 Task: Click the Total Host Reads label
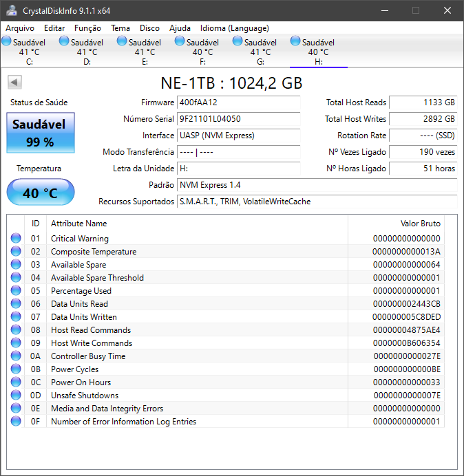(x=356, y=102)
